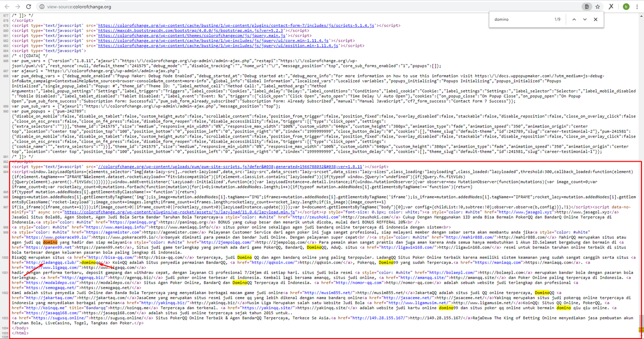Click the '1/9' match counter in find bar
The height and width of the screenshot is (339, 644).
pos(557,19)
